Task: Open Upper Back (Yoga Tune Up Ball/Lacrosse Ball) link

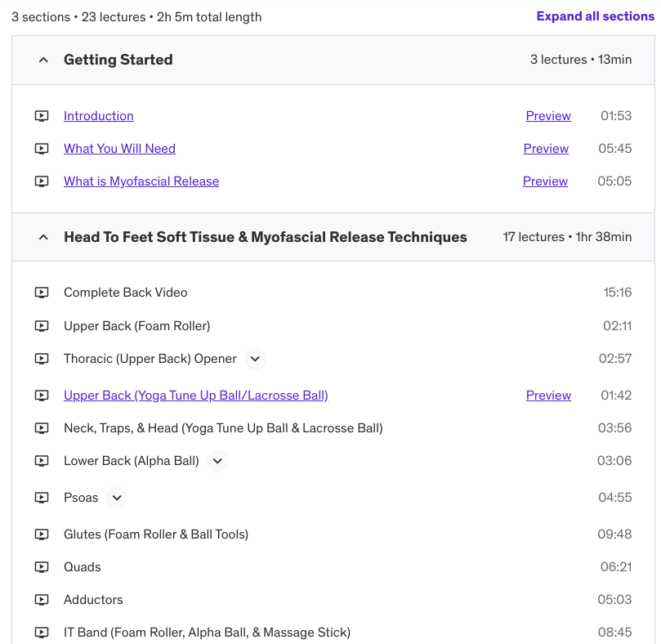Action: (x=196, y=396)
